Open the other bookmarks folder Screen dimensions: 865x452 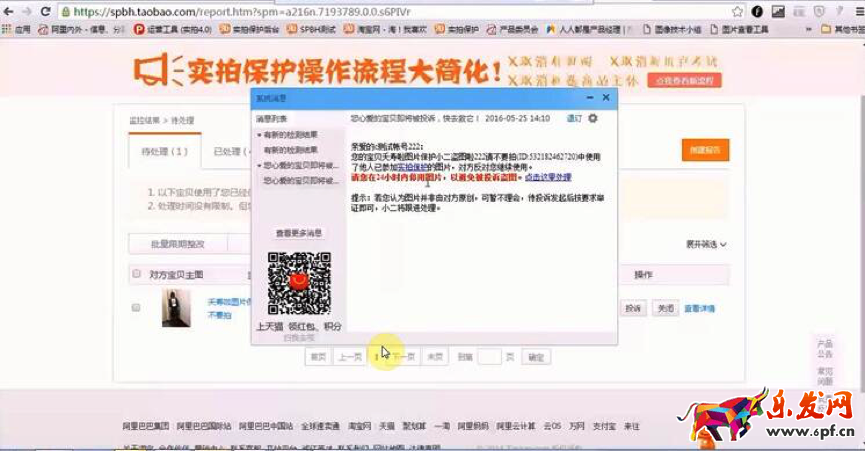[x=842, y=29]
